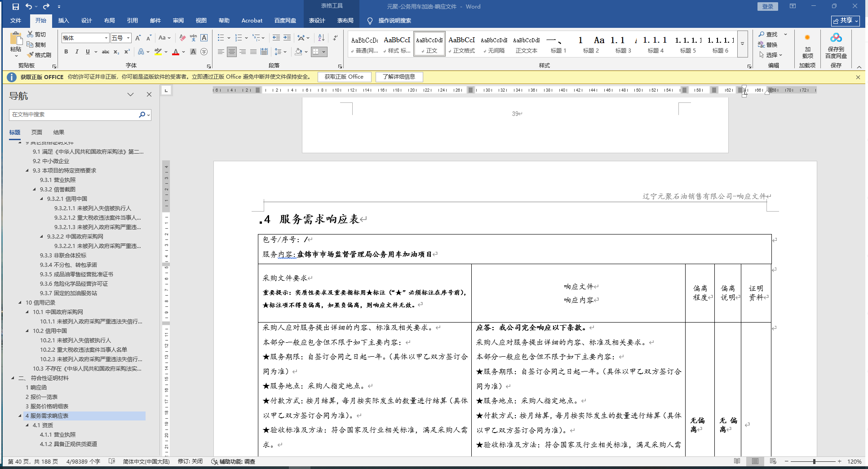Click the Find (查找) magnifier icon
This screenshot has height=469, width=868.
[762, 34]
